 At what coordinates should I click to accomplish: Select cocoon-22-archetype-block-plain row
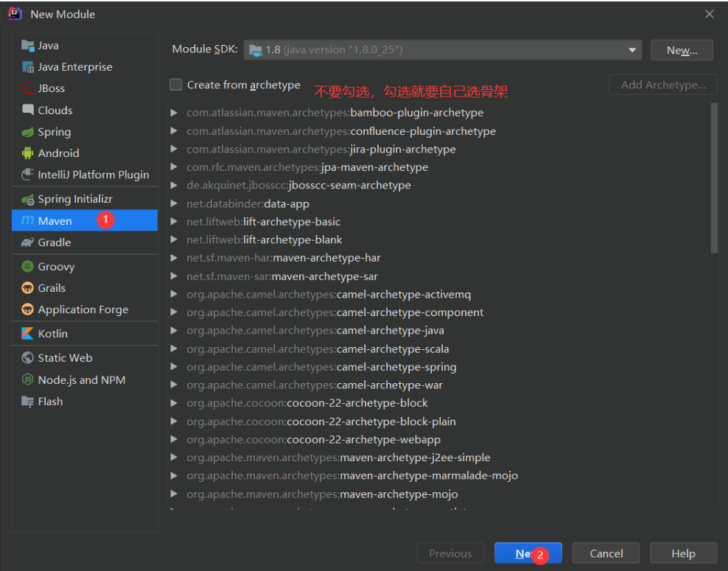(438, 421)
